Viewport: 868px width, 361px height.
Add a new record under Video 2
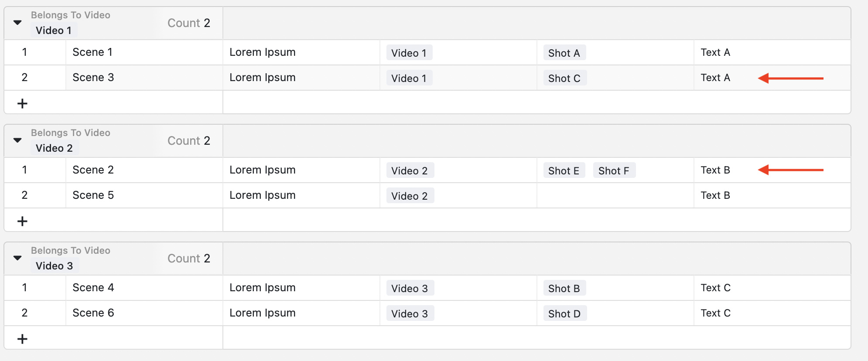coord(22,221)
